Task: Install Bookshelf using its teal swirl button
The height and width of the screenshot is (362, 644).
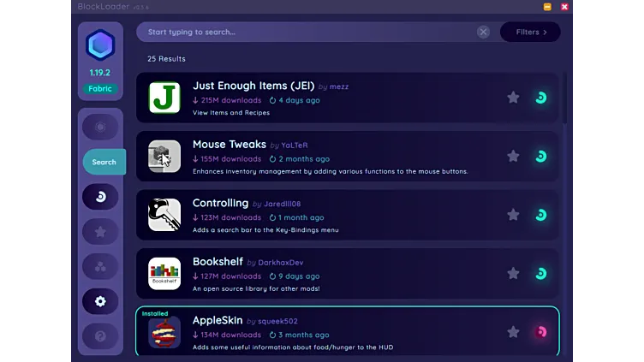Action: click(x=540, y=274)
